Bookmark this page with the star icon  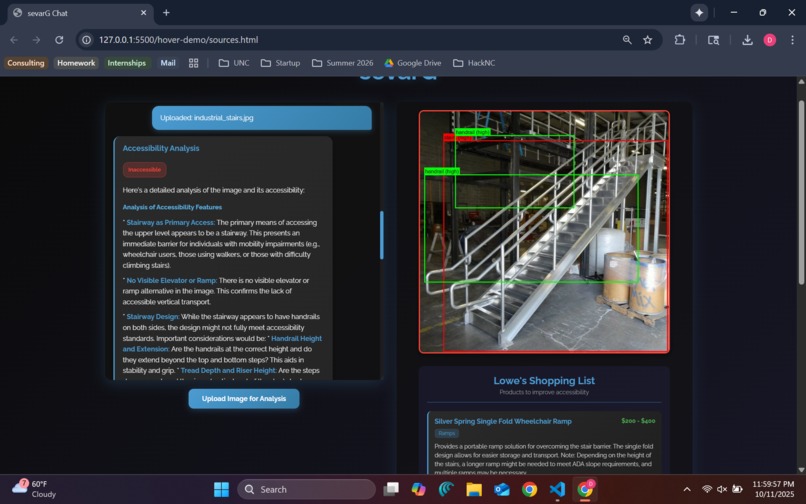click(x=648, y=40)
